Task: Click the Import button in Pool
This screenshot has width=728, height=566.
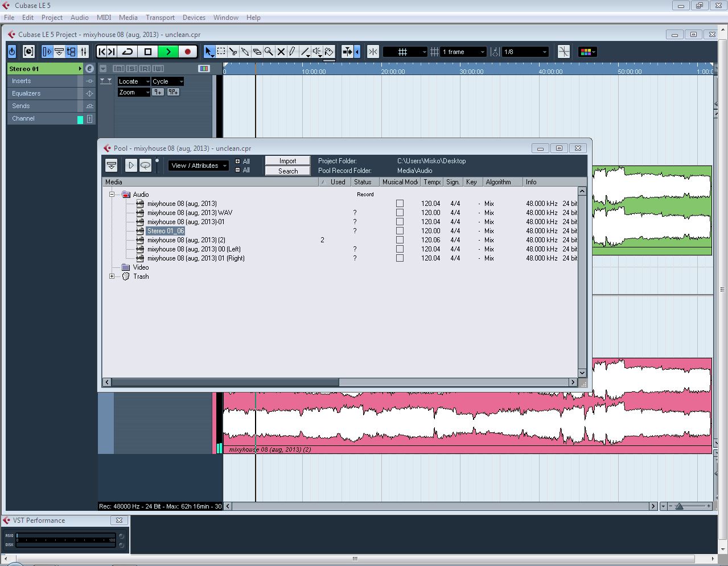Action: click(x=287, y=161)
